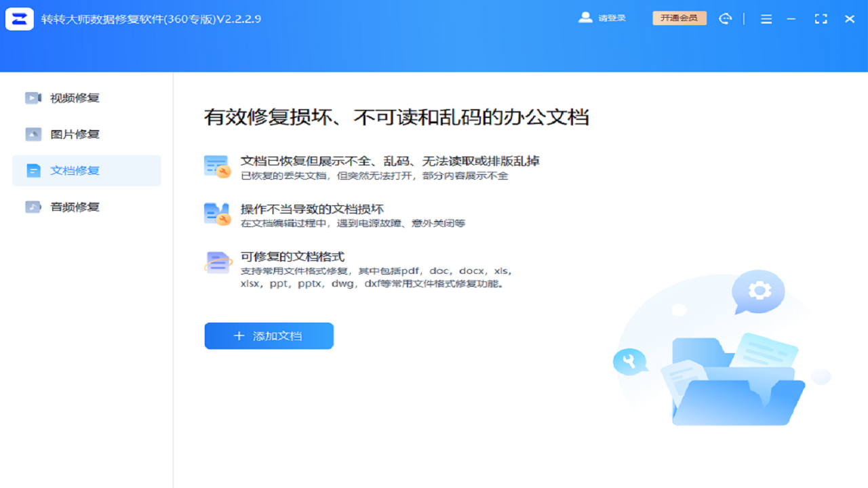This screenshot has height=488, width=868.
Task: Open the hamburger menu icon
Action: coord(766,19)
